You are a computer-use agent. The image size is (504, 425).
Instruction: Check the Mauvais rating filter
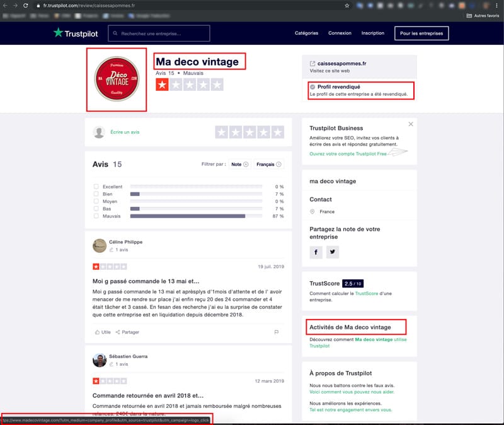click(x=96, y=216)
